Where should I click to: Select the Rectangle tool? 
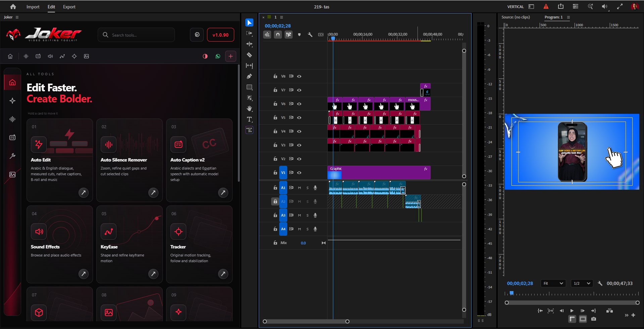(249, 87)
